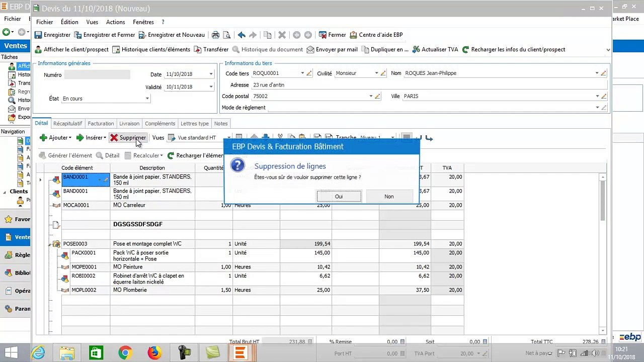
Task: Click Envoyer par mail envelope icon
Action: click(x=310, y=50)
